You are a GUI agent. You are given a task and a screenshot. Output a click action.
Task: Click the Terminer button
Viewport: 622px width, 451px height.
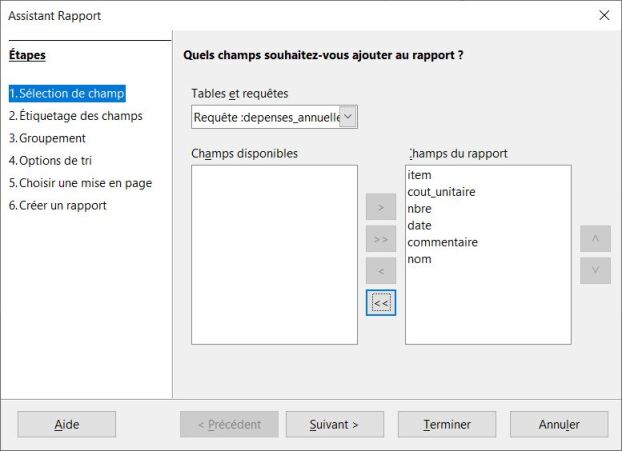click(447, 424)
